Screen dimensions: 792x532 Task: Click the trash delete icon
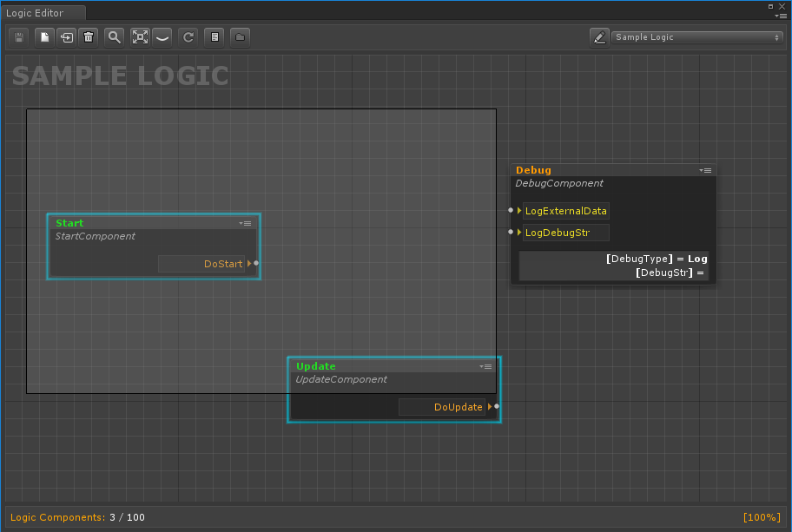pyautogui.click(x=89, y=37)
